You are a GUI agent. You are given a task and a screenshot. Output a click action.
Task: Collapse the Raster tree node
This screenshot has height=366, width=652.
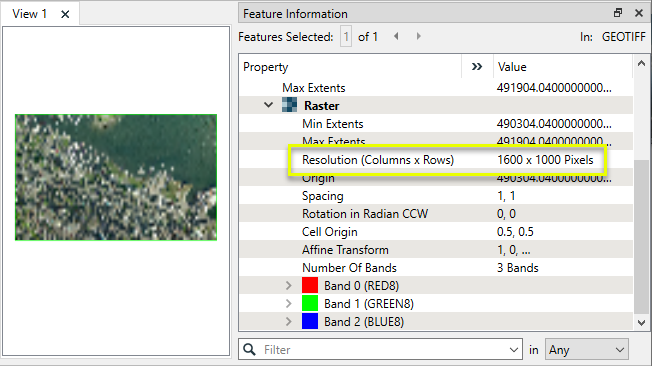point(269,105)
